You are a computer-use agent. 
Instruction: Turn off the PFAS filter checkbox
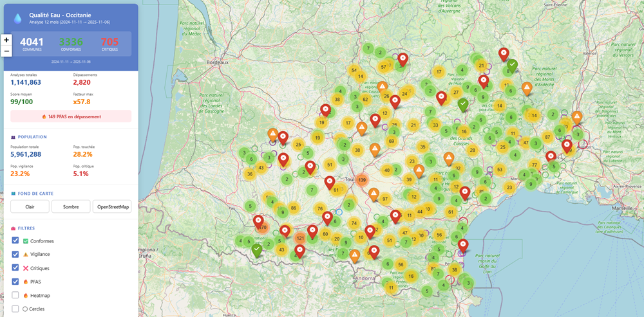tap(15, 281)
